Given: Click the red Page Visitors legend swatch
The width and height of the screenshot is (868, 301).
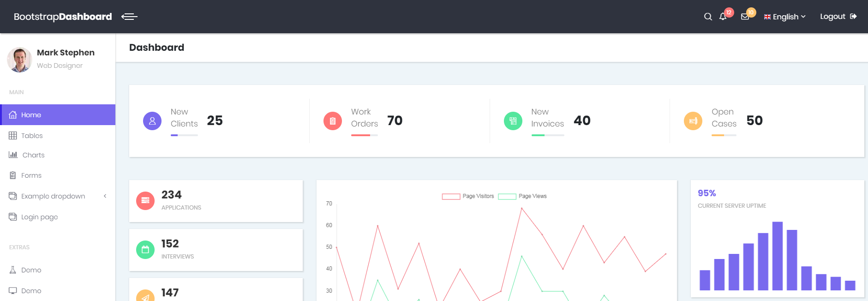Looking at the screenshot, I should point(451,196).
